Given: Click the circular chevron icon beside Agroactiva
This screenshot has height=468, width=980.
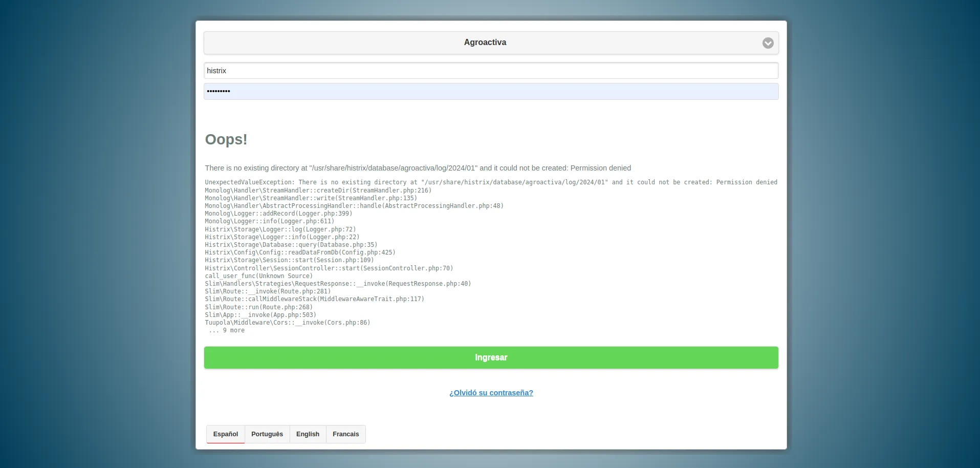Looking at the screenshot, I should pos(768,43).
